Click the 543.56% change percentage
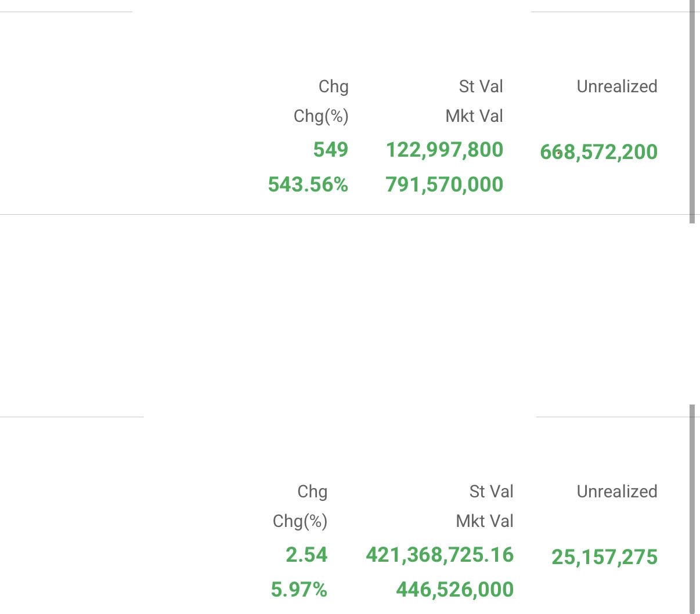This screenshot has width=700, height=614. tap(308, 185)
